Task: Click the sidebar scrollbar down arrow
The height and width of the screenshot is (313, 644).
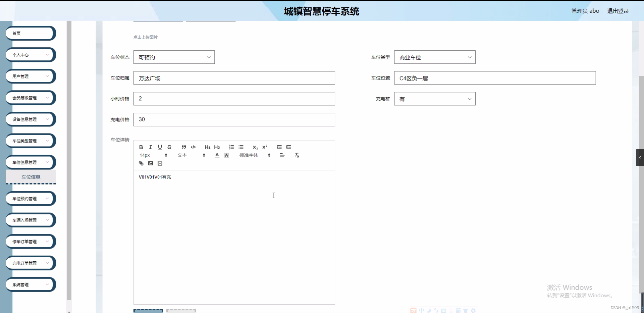Action: tap(69, 312)
